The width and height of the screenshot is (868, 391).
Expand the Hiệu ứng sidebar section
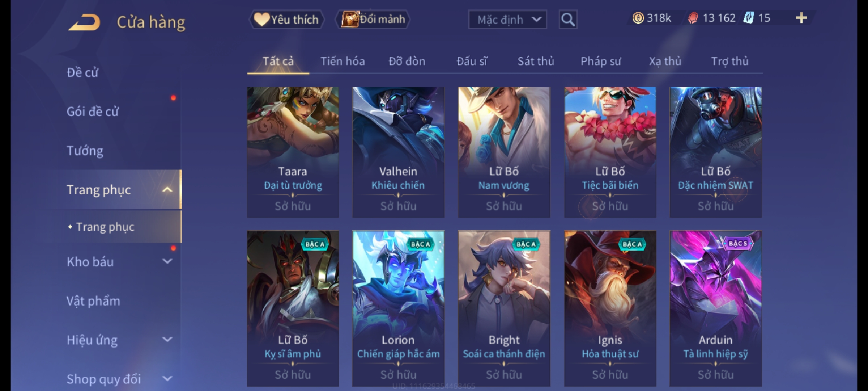pyautogui.click(x=167, y=340)
